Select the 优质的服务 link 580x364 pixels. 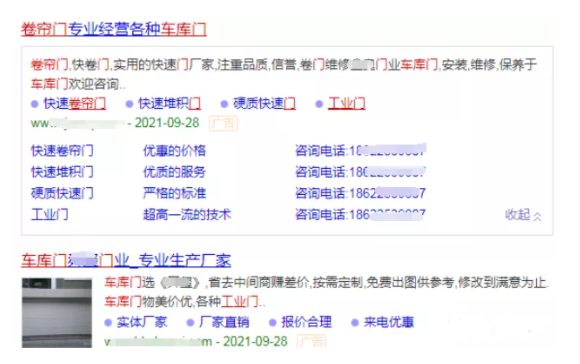(x=174, y=172)
